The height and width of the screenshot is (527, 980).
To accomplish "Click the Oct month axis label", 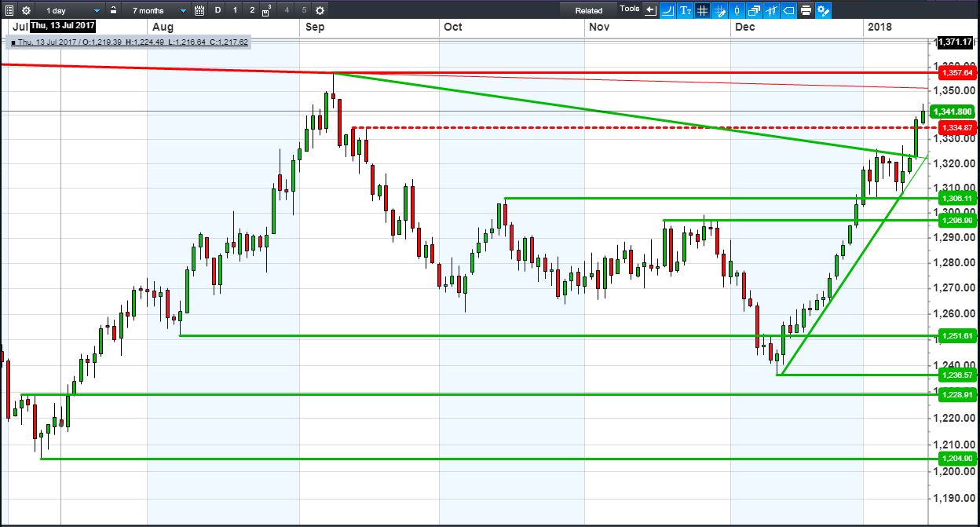I will (x=453, y=27).
